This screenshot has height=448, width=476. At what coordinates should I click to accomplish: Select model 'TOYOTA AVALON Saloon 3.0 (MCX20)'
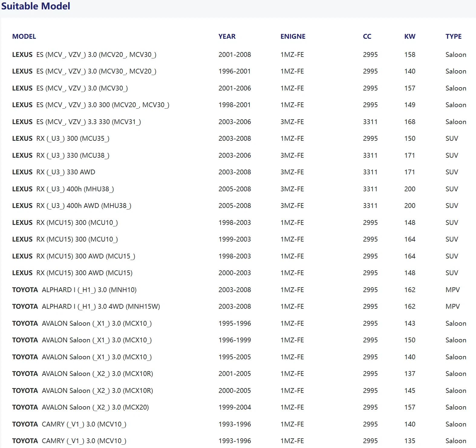[x=80, y=407]
